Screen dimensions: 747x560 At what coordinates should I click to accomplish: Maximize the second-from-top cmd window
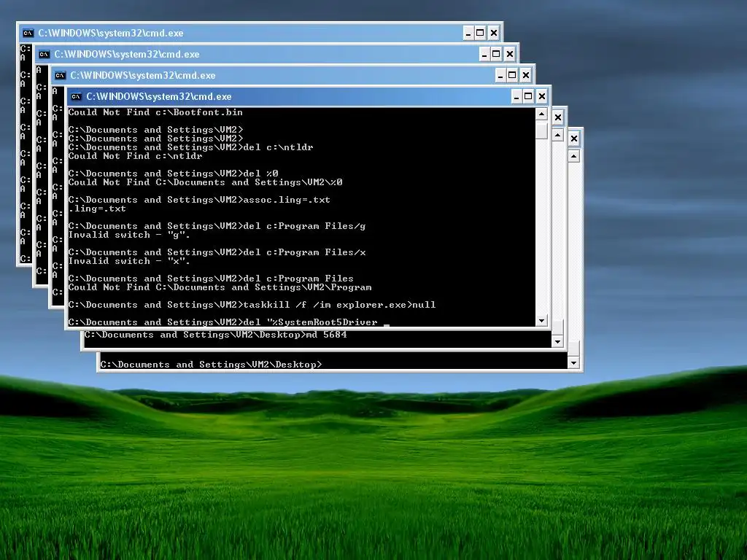point(496,54)
